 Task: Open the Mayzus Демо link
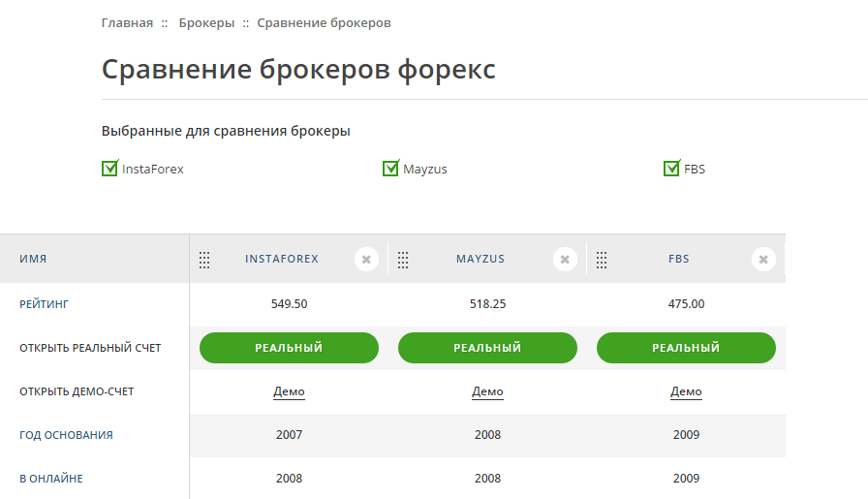pyautogui.click(x=487, y=391)
